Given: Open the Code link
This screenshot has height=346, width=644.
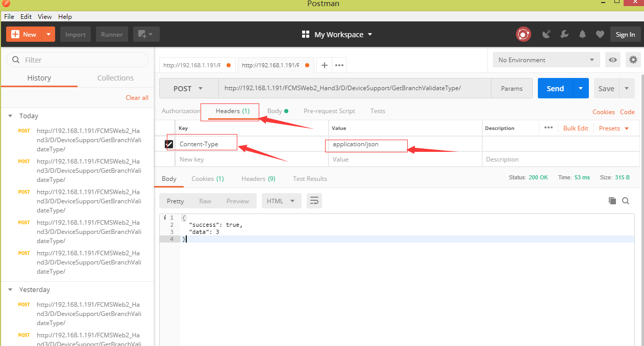Looking at the screenshot, I should (x=627, y=112).
